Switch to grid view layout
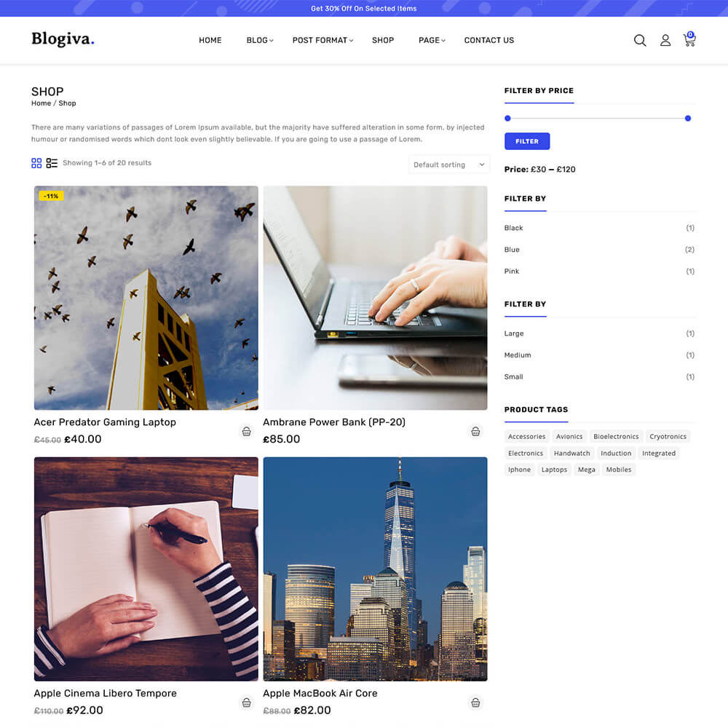The height and width of the screenshot is (728, 728). (36, 163)
